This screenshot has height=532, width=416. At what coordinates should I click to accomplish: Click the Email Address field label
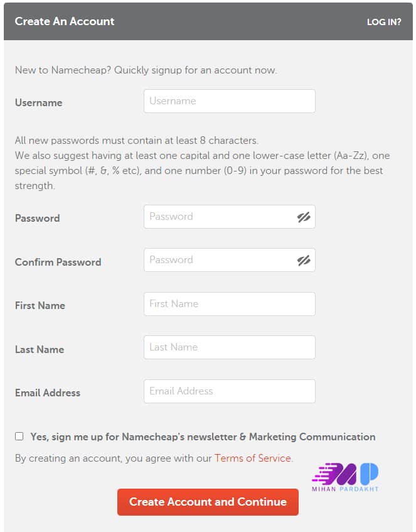[47, 393]
